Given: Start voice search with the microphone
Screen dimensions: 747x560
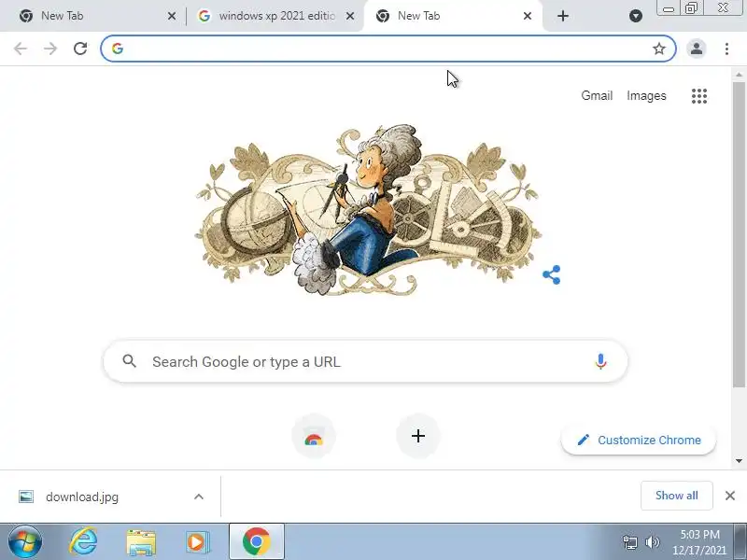Looking at the screenshot, I should coord(600,361).
